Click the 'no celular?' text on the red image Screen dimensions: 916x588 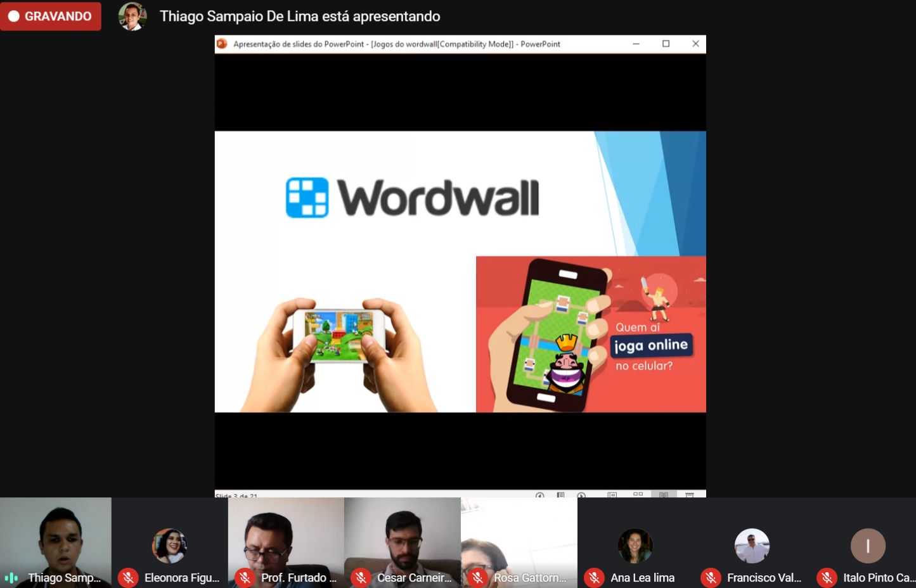click(x=644, y=366)
